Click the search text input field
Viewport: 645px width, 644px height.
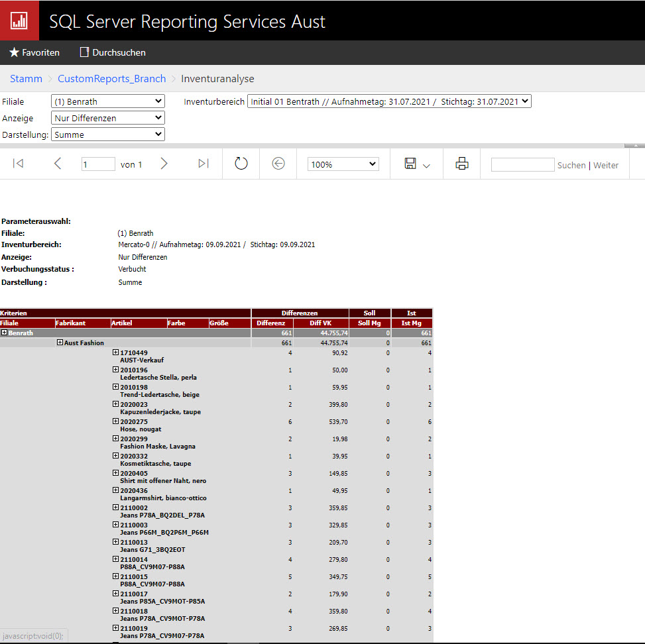(522, 165)
